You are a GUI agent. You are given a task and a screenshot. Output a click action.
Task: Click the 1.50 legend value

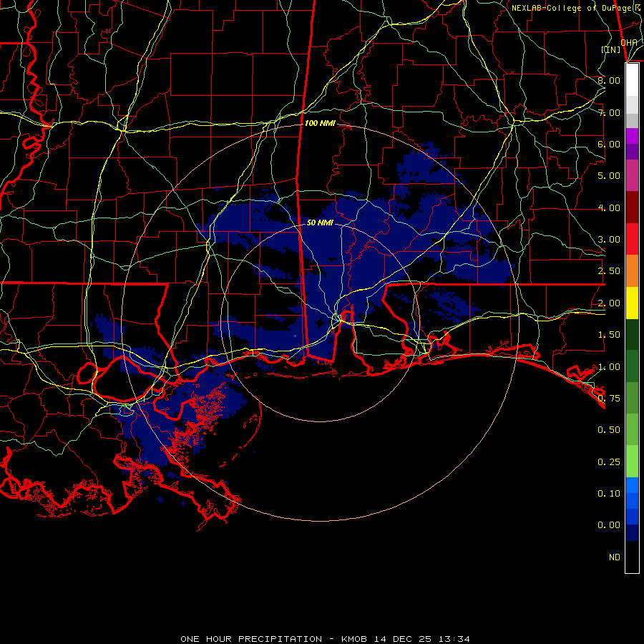(609, 335)
